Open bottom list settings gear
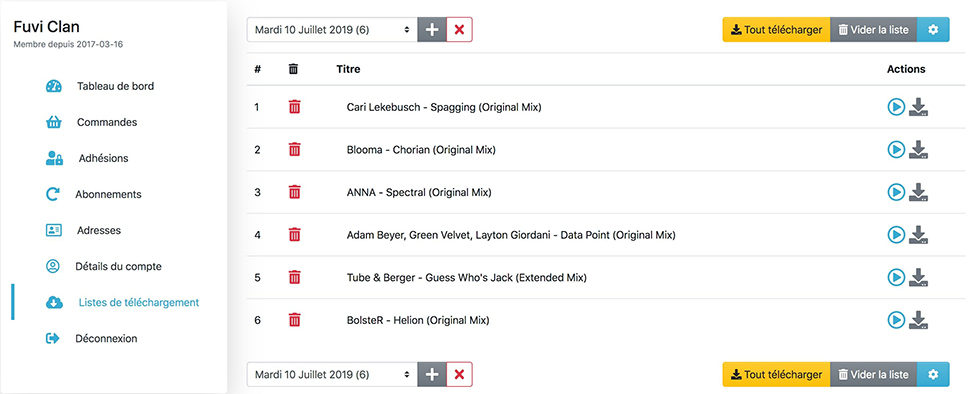 click(x=933, y=374)
